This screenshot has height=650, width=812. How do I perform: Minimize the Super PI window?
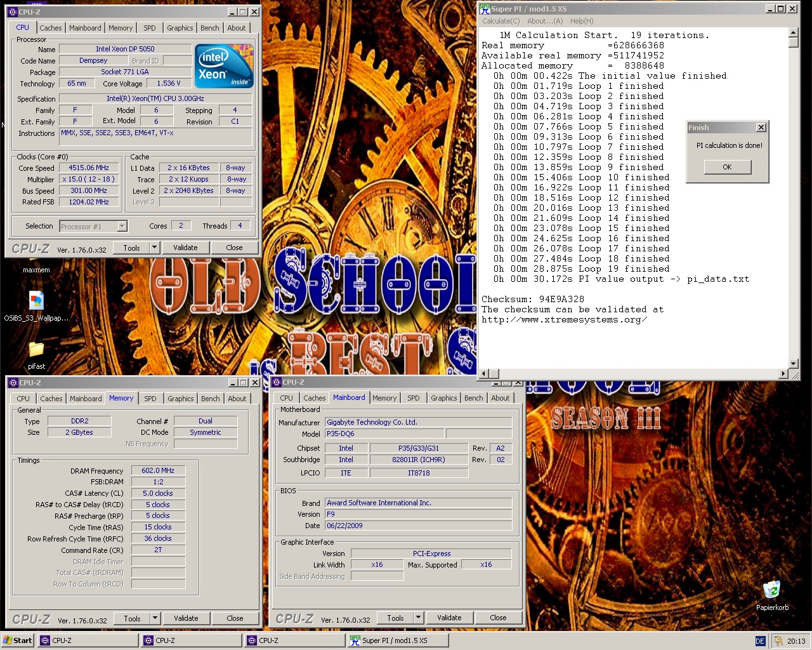tap(770, 9)
